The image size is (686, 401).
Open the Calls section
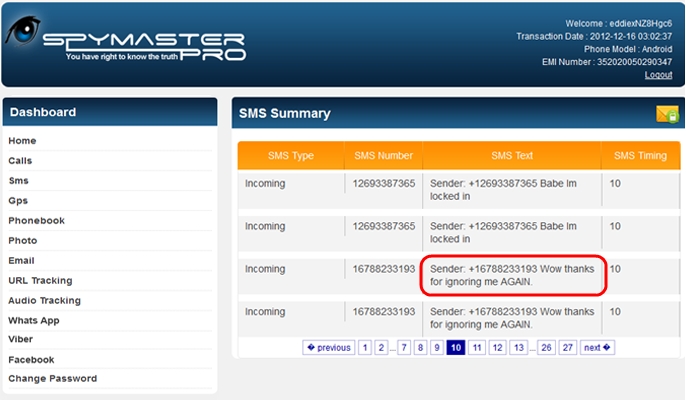tap(20, 160)
